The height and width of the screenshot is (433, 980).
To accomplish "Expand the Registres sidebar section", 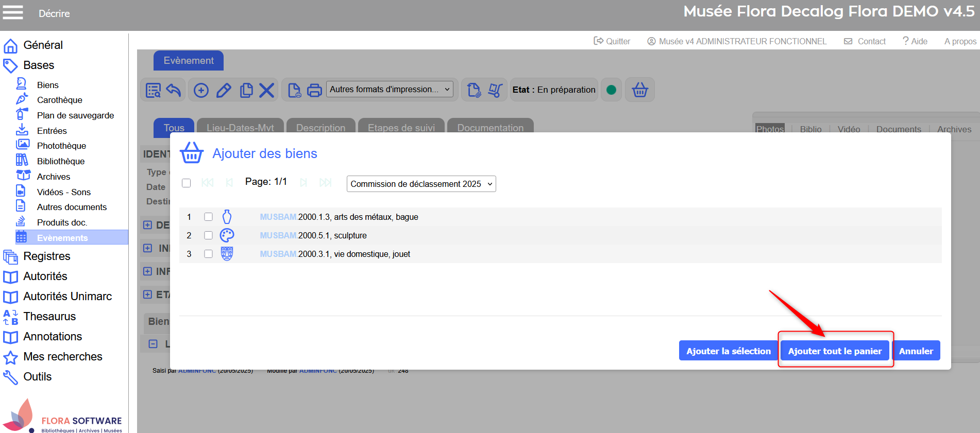I will coord(46,256).
